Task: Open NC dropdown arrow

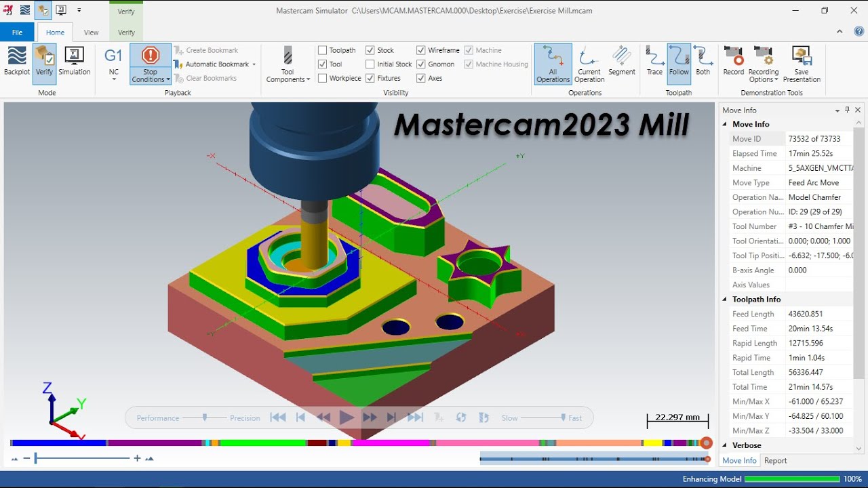Action: 113,79
